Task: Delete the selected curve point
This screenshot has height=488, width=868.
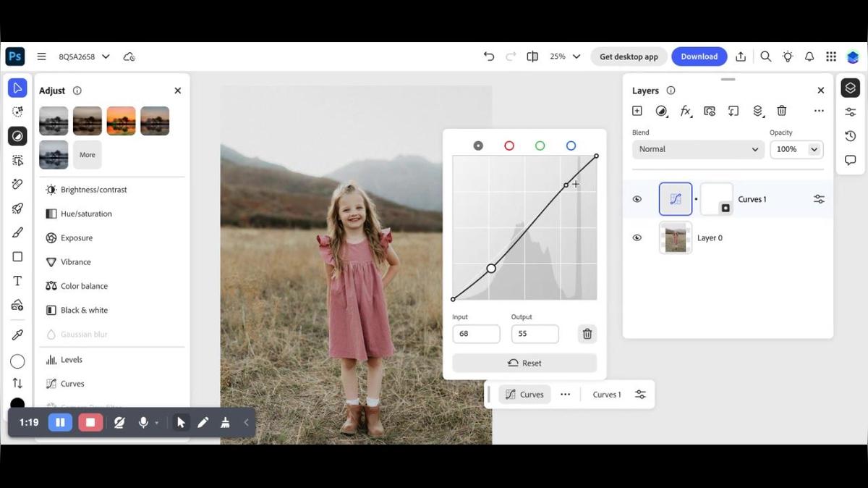Action: point(587,334)
